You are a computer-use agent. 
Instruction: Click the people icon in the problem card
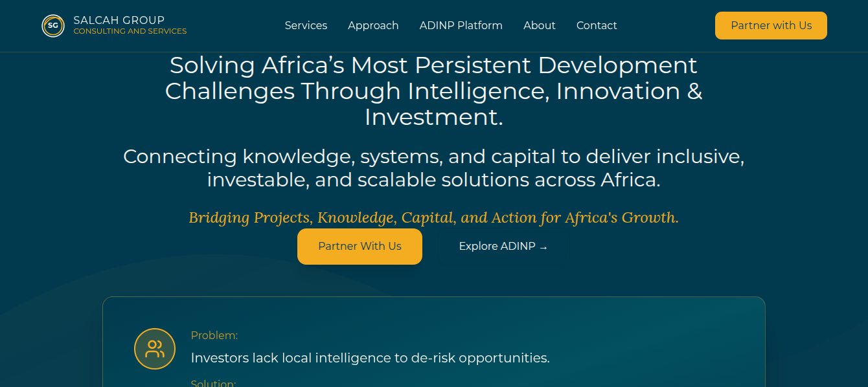click(155, 349)
